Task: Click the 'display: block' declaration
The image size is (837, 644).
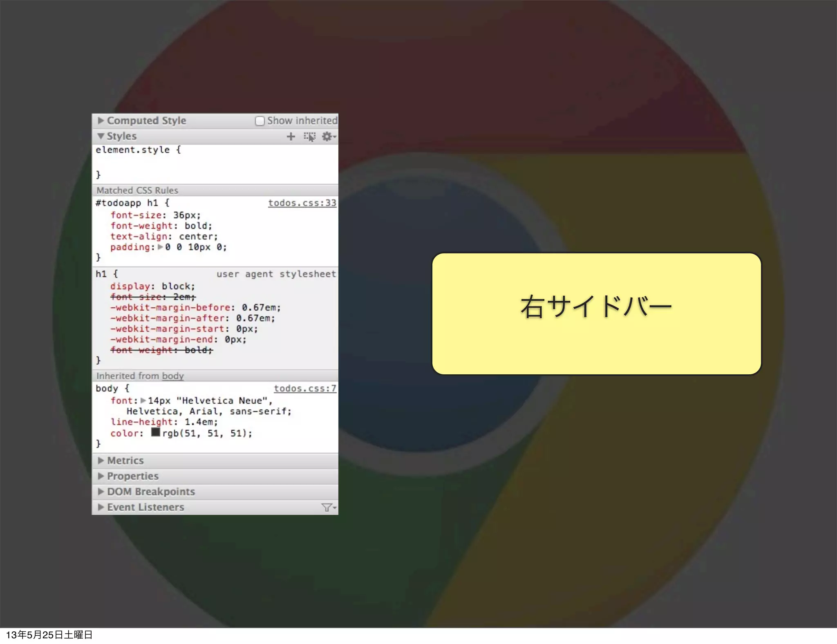Action: click(x=153, y=286)
